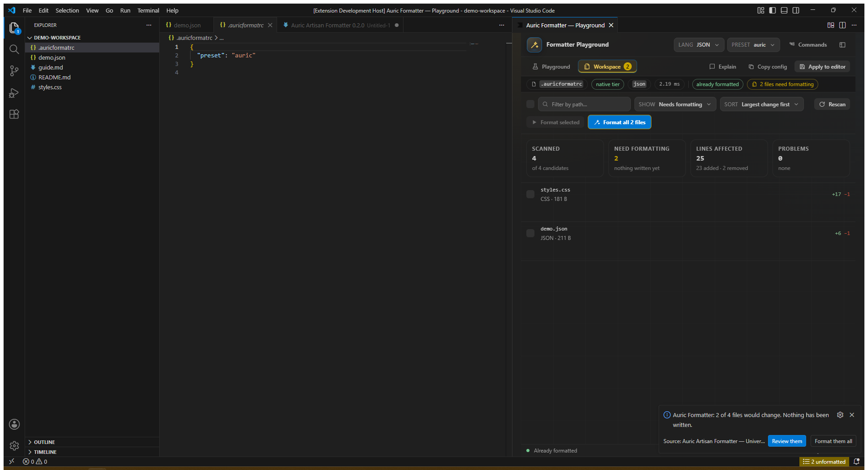Screen dimensions: 868x470
Task: Click the Format selected button
Action: (556, 122)
